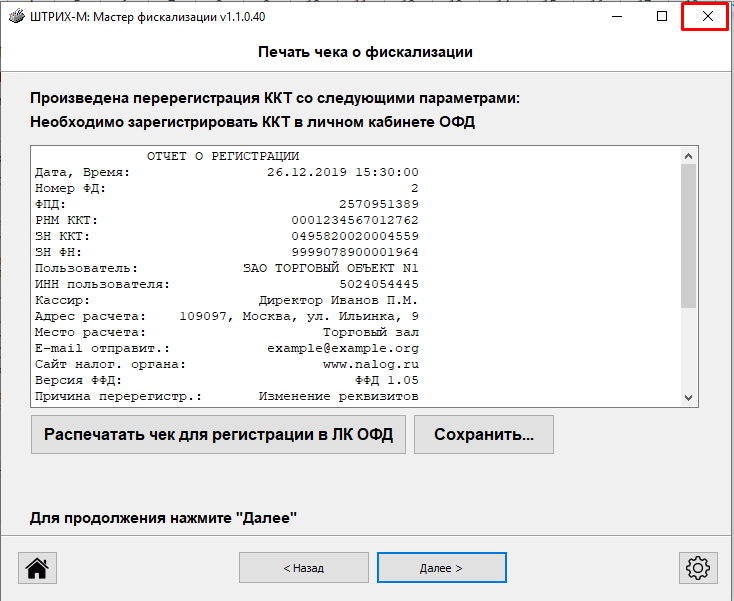Click the ИНН пользователя value 5024054445
Screen dimensions: 734x601
coord(379,284)
